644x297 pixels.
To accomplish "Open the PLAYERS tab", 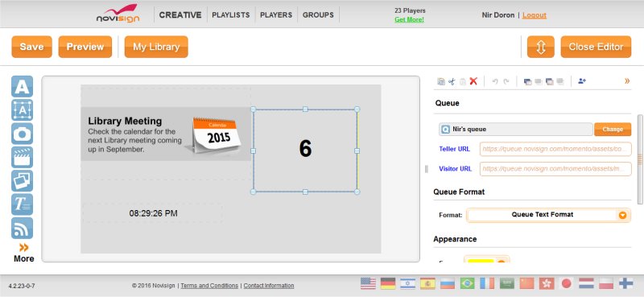I will (x=276, y=14).
